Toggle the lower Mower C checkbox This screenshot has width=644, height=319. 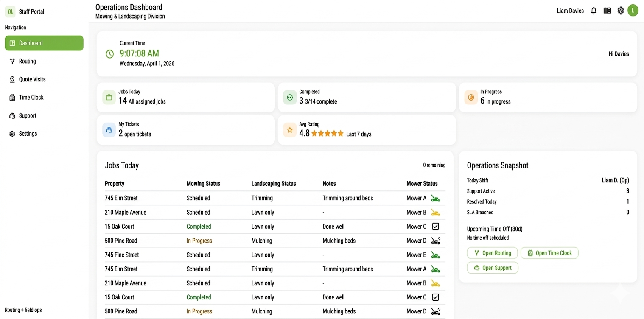(x=435, y=297)
